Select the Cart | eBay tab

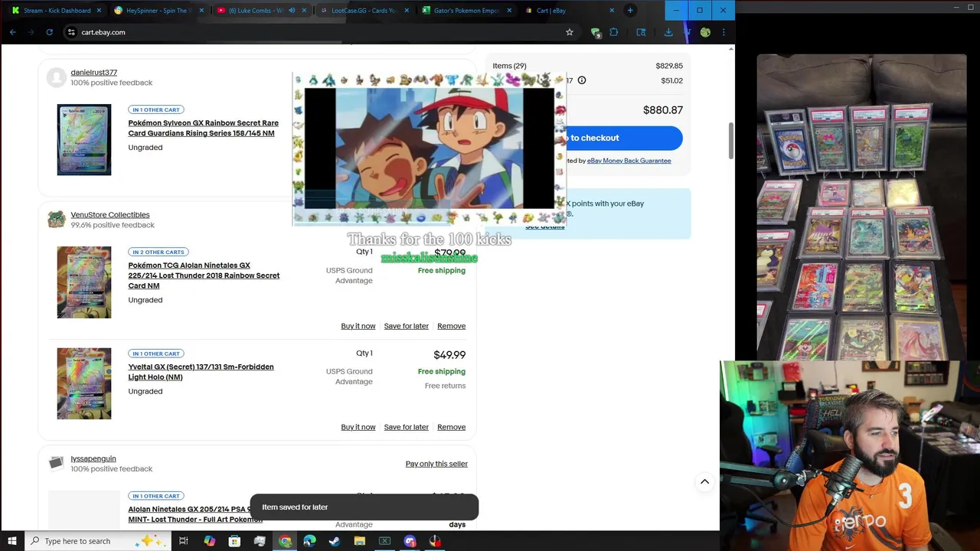(x=568, y=11)
